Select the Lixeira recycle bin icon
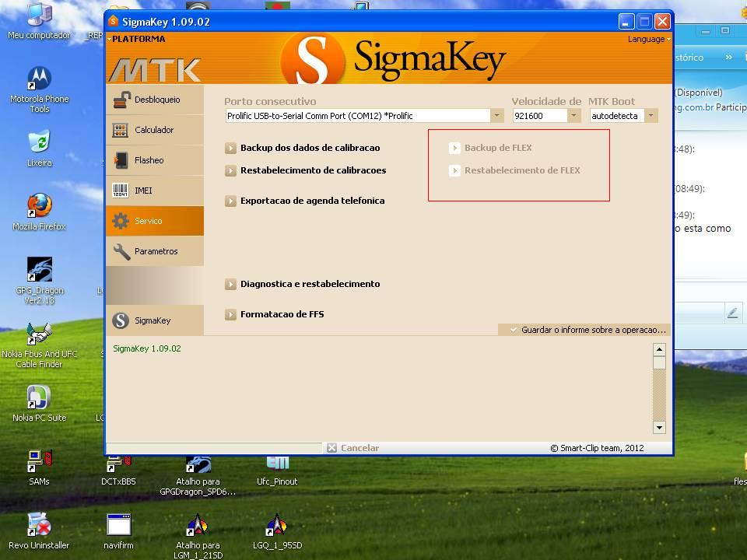This screenshot has width=747, height=560. 40,149
